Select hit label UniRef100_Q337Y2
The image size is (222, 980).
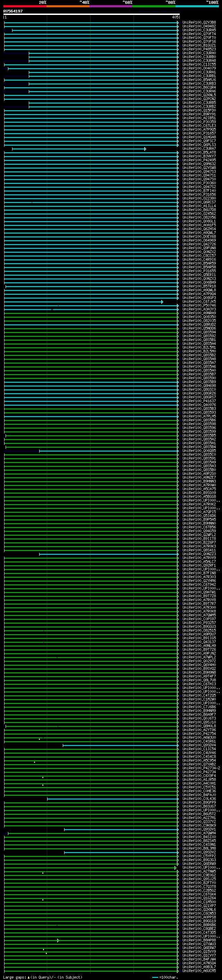199,822
